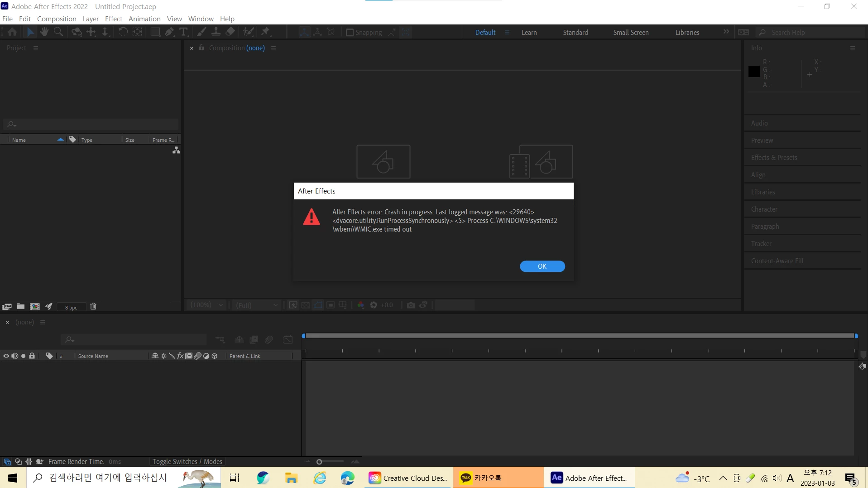Click 8 bpc color depth button
Viewport: 868px width, 488px height.
pyautogui.click(x=71, y=307)
